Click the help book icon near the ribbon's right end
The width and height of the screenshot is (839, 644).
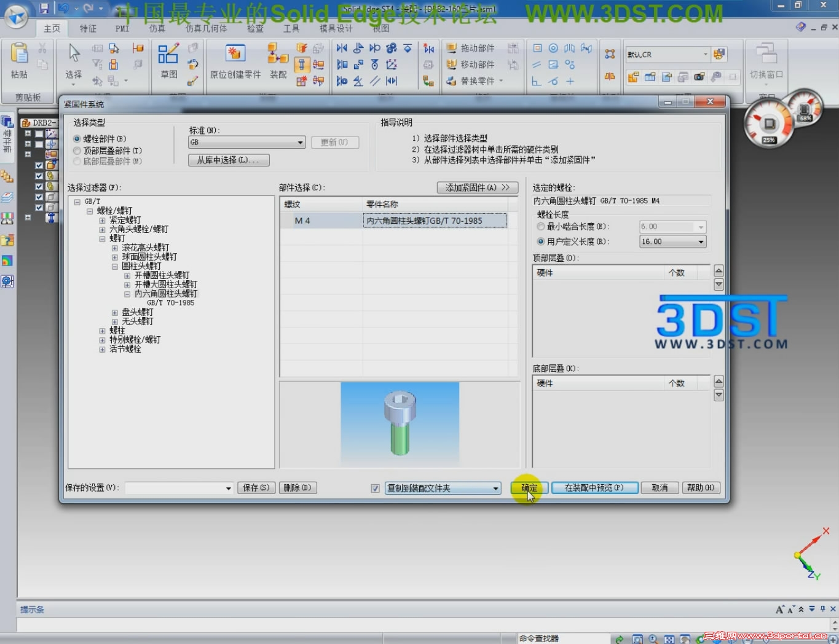(x=800, y=27)
